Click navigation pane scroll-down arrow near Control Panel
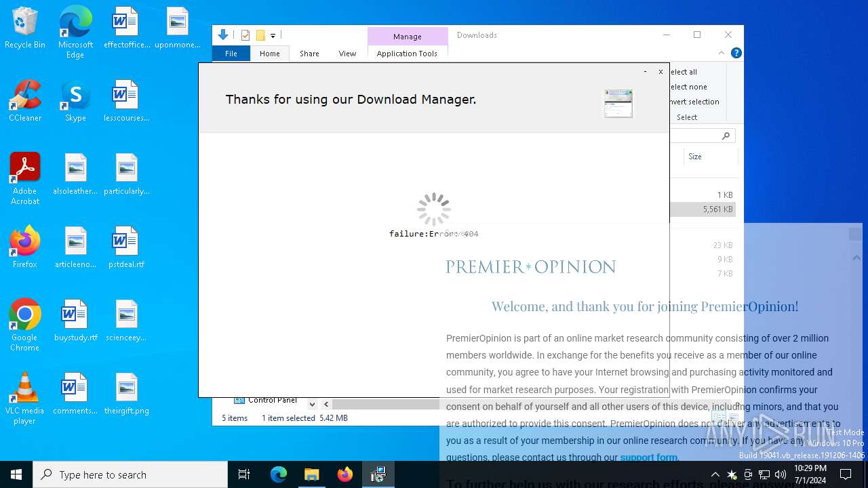Image resolution: width=868 pixels, height=488 pixels. pyautogui.click(x=312, y=404)
